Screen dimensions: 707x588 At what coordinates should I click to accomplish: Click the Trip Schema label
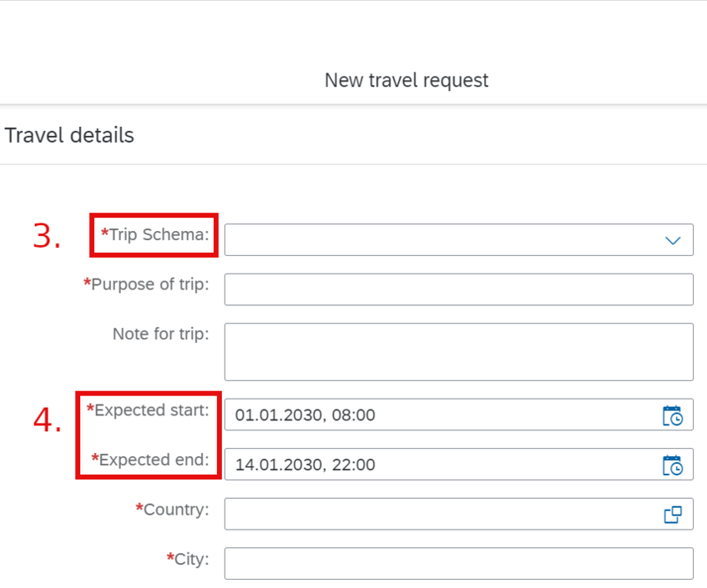pyautogui.click(x=154, y=234)
